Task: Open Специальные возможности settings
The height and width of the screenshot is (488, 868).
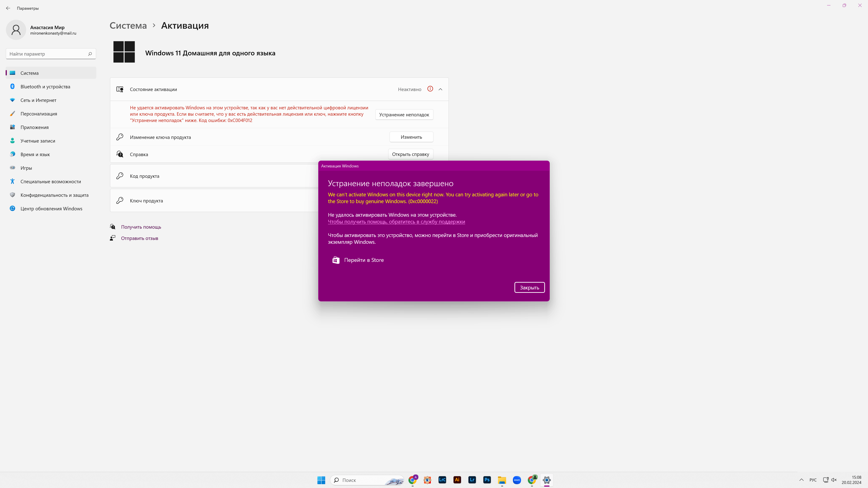Action: [x=51, y=181]
